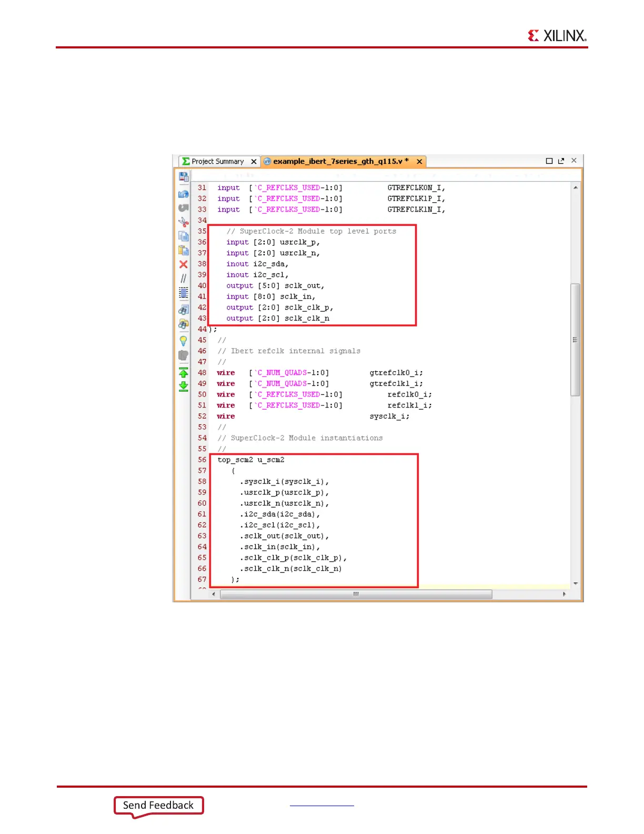Click the 'refclk1_i;' wire name
Viewport: 644px width, 834px height.
(x=410, y=405)
